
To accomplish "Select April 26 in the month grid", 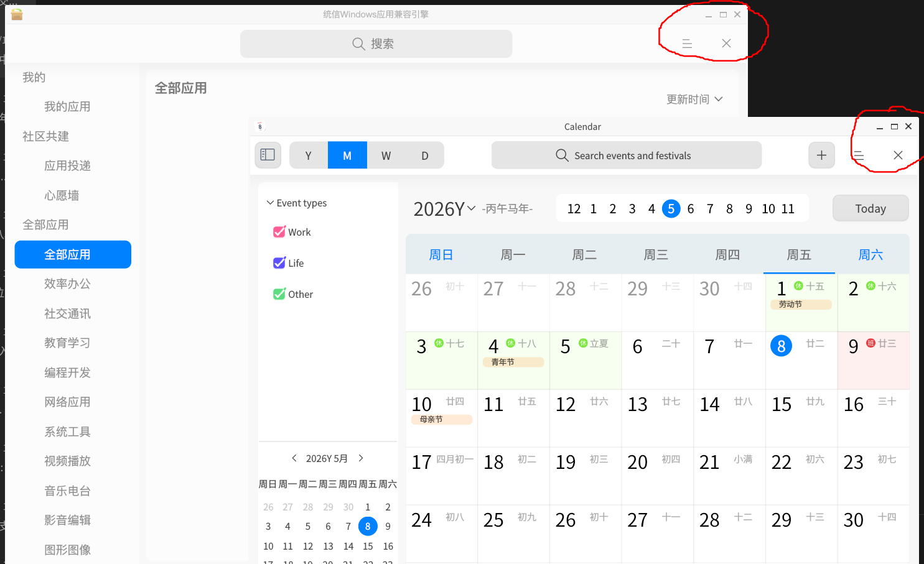I will pos(442,302).
